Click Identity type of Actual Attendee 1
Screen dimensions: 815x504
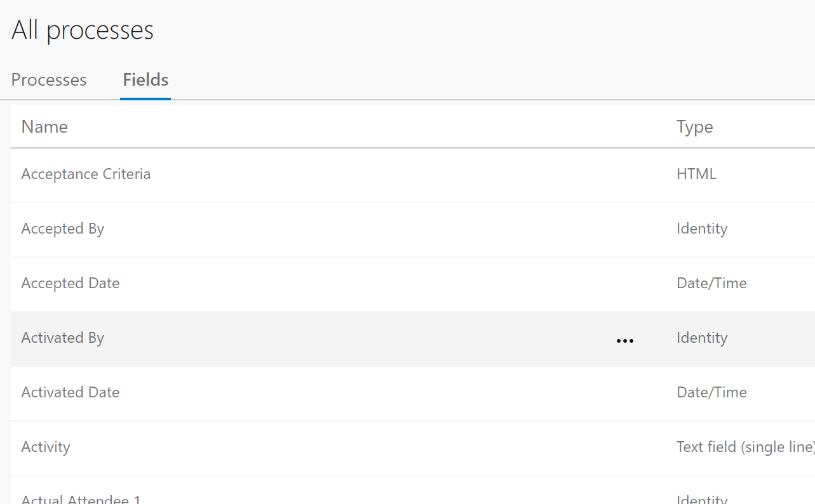tap(702, 500)
